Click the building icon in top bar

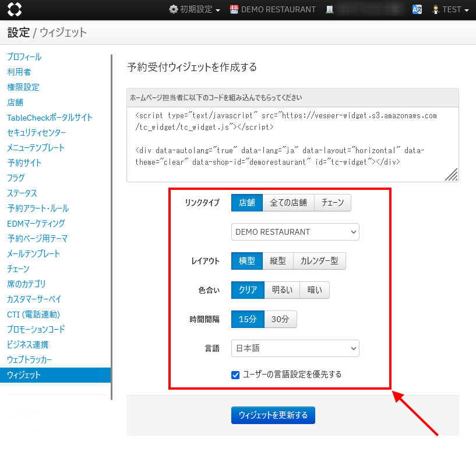330,9
